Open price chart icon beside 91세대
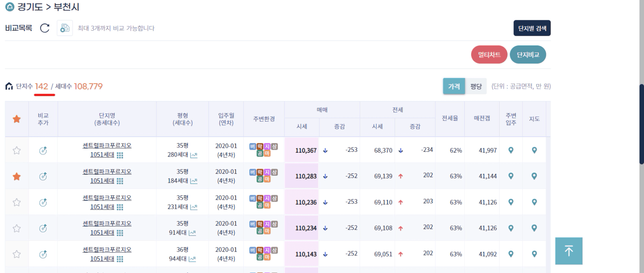This screenshot has width=644, height=273. pyautogui.click(x=192, y=233)
